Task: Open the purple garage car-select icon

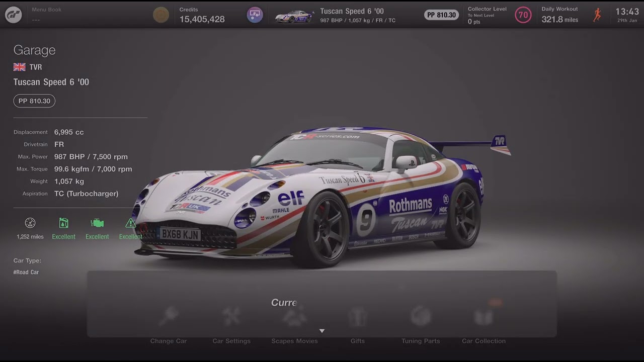Action: pyautogui.click(x=255, y=15)
